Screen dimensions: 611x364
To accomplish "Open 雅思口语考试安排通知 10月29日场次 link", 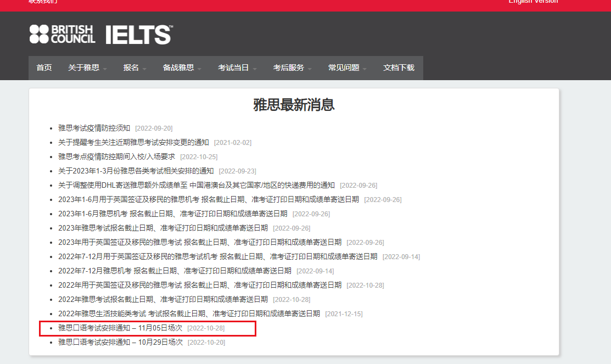I will (x=120, y=342).
